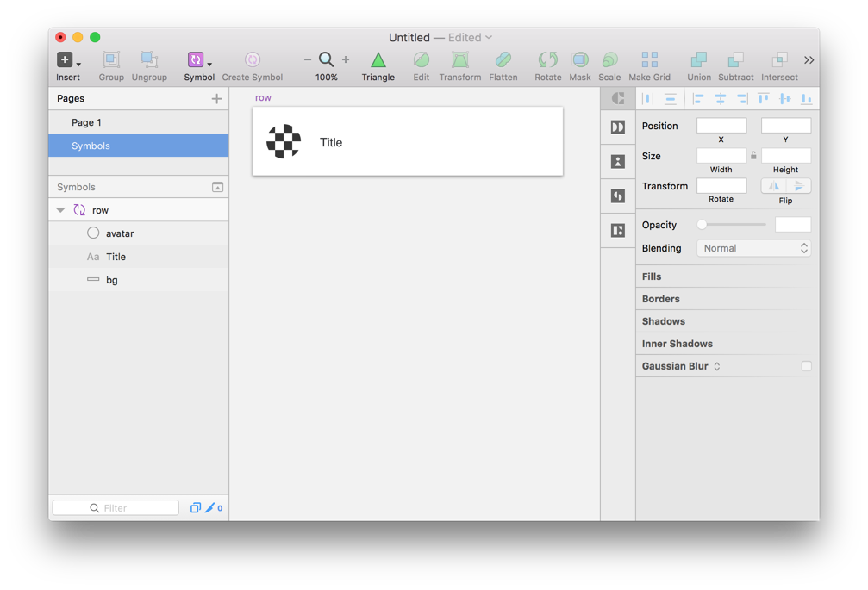Distribute vertically alignment icon
Screen dimensions: 868x590
point(670,99)
